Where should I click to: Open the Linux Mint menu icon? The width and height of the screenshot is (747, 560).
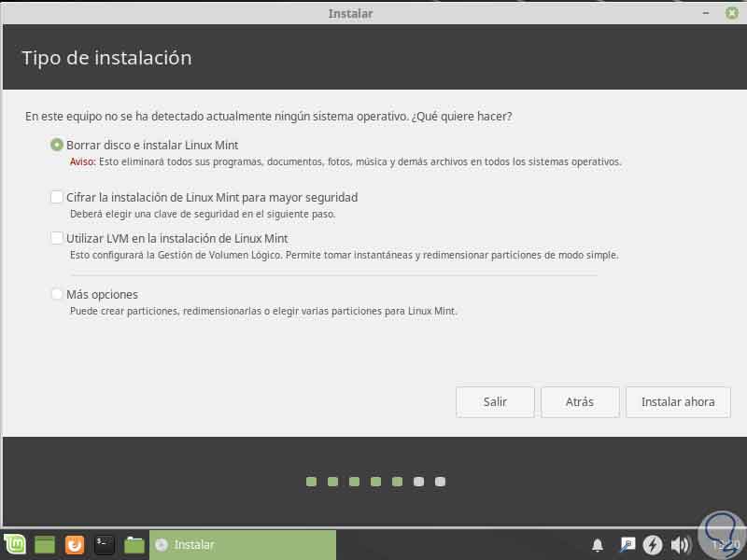15,544
